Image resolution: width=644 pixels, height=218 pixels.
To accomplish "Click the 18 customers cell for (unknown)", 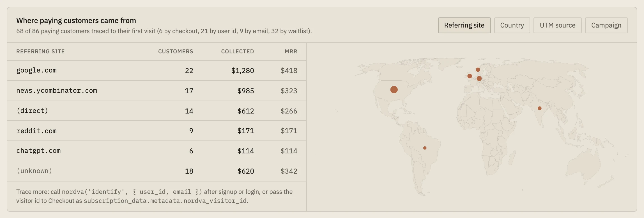I will pyautogui.click(x=189, y=171).
